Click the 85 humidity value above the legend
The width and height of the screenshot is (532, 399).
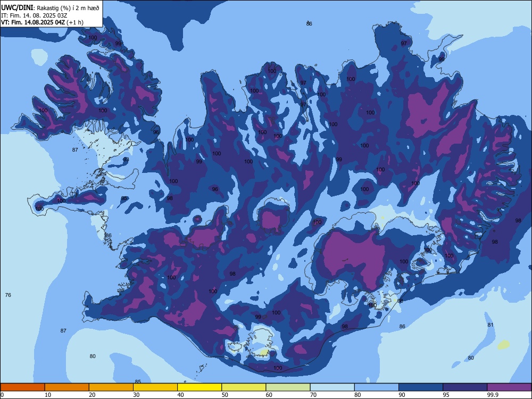(138, 381)
